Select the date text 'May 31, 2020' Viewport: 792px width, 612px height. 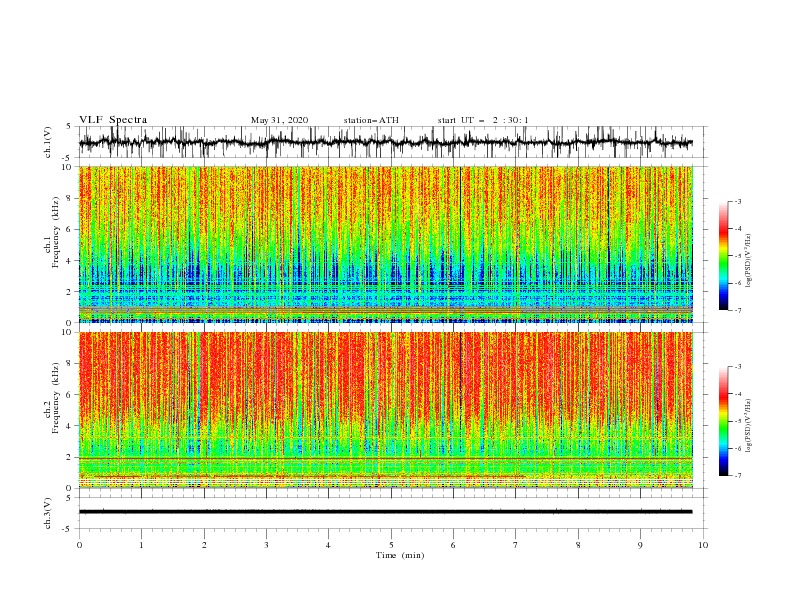279,120
